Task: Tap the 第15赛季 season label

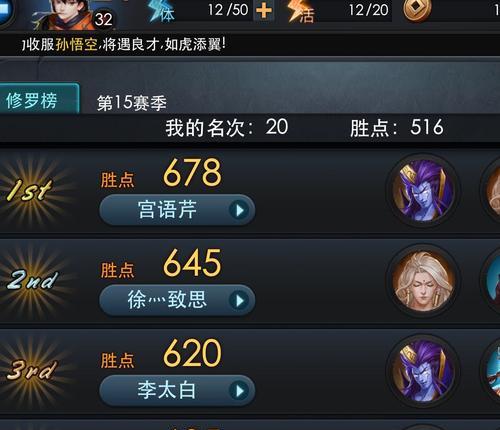Action: click(x=132, y=102)
